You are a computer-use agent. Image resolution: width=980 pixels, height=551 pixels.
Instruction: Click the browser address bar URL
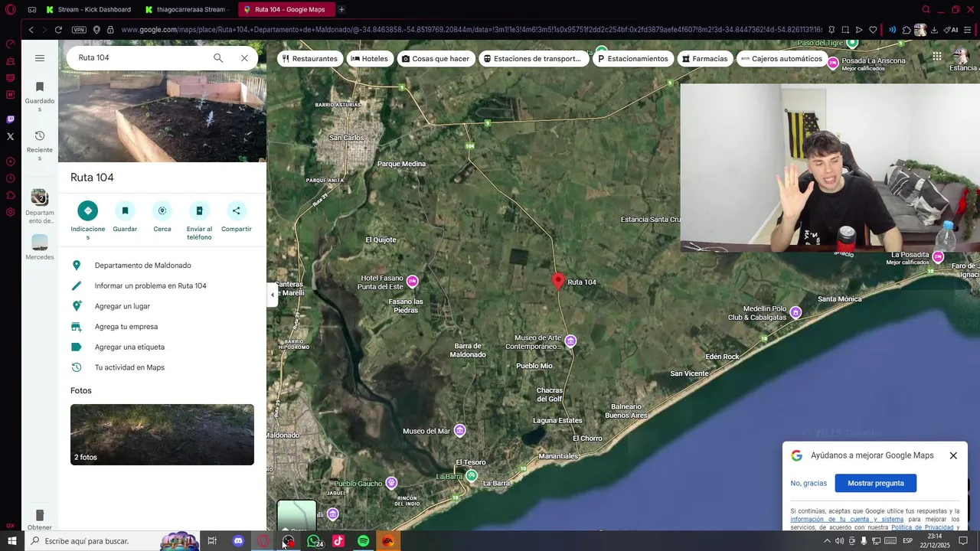471,30
